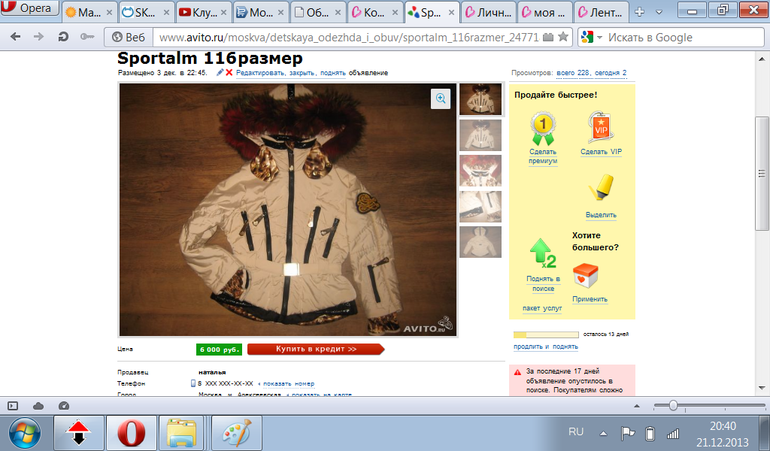The height and width of the screenshot is (451, 770).
Task: Bookmark the page with the star icon
Action: coord(563,37)
